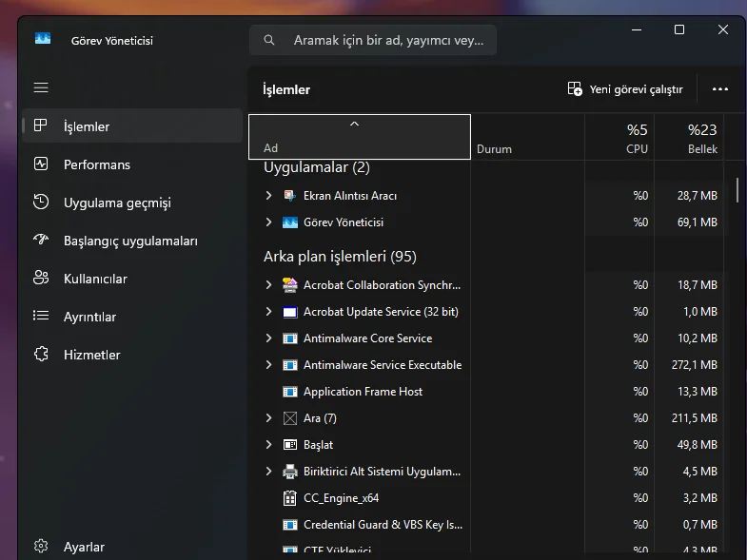Click the Task Manager app icon in title bar

[43, 39]
